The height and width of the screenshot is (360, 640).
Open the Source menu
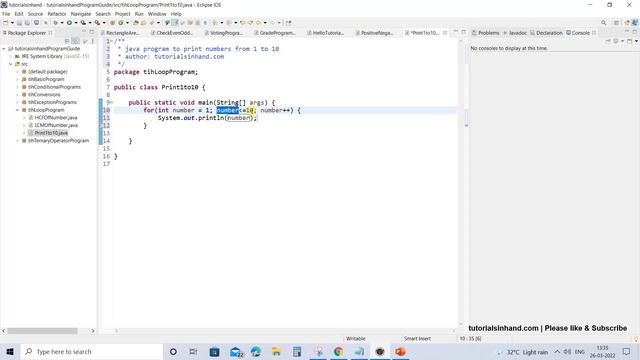pyautogui.click(x=35, y=14)
